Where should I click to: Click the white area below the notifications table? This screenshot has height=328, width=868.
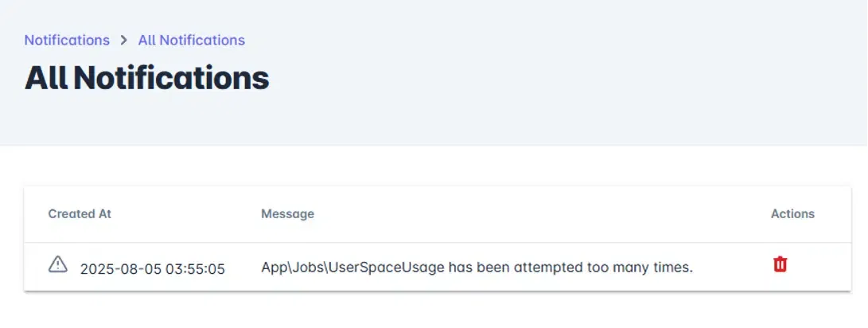434,312
